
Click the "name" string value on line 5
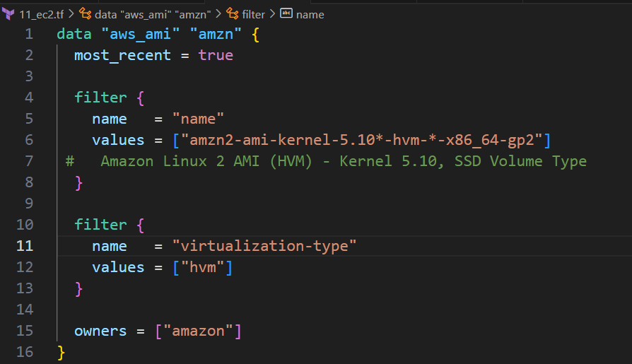(198, 119)
